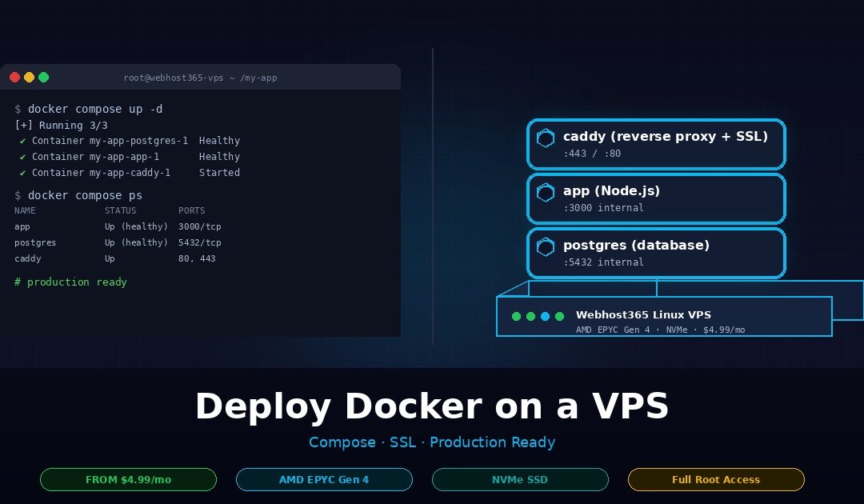Click the FROM $4.99/mo badge
This screenshot has height=504, width=864.
(x=128, y=479)
